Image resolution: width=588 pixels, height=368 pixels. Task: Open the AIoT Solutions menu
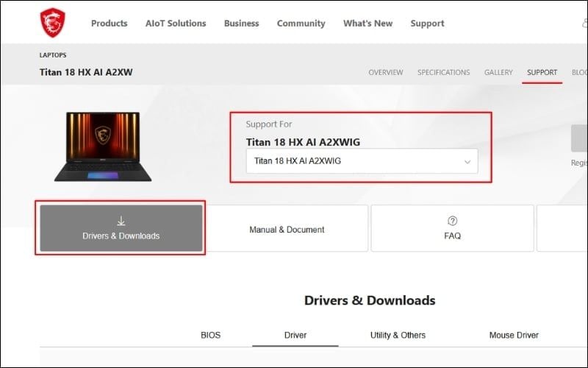coord(176,24)
